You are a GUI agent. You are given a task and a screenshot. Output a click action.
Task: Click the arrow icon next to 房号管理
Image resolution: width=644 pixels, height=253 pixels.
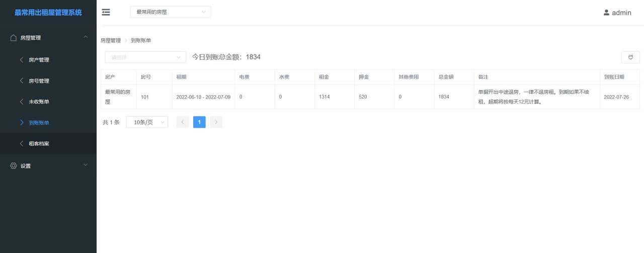21,80
